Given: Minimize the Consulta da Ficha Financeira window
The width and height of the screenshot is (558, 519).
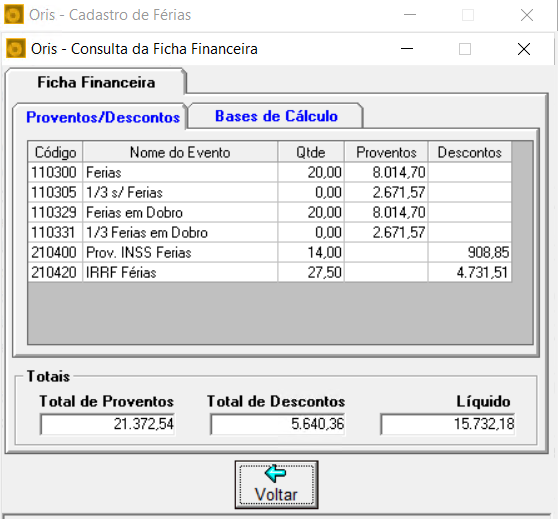Looking at the screenshot, I should [407, 49].
